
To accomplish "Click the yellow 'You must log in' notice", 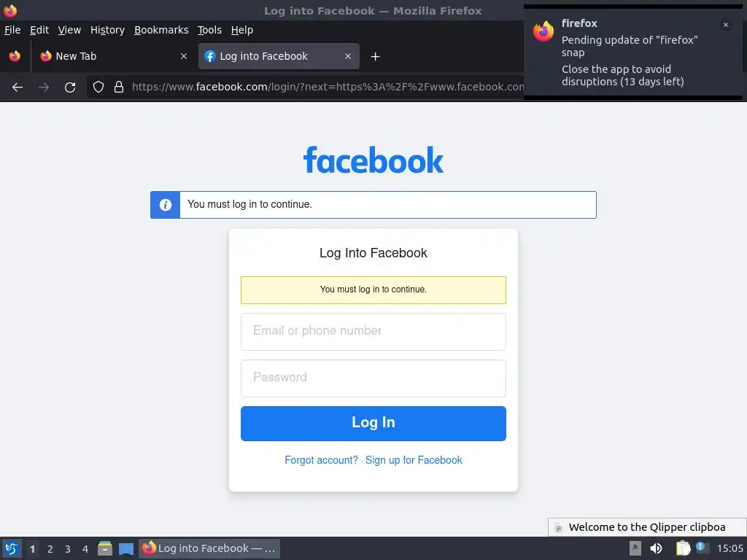I will pos(373,290).
